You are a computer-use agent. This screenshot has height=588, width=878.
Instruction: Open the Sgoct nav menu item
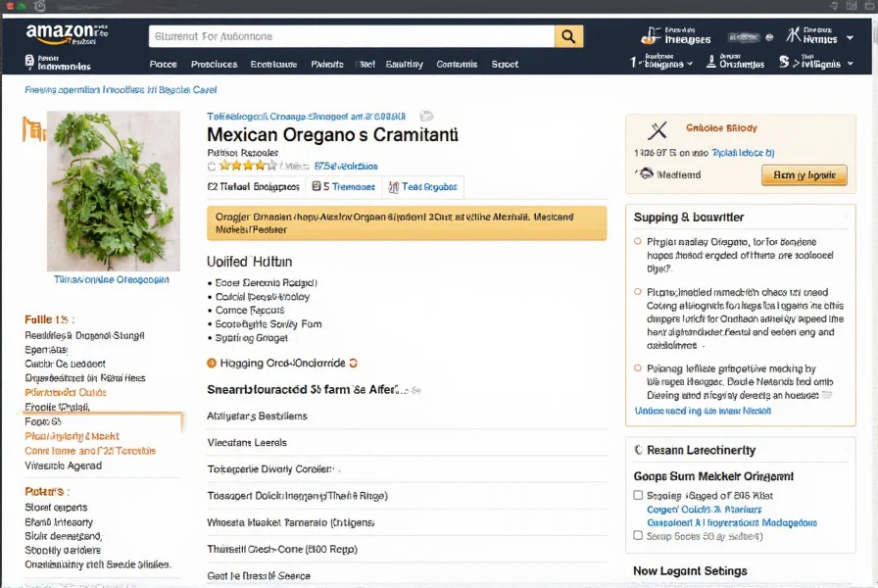click(x=505, y=65)
